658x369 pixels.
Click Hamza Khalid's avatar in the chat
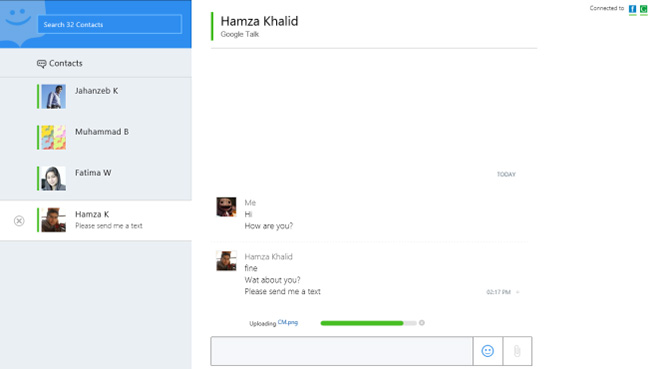[x=226, y=261]
